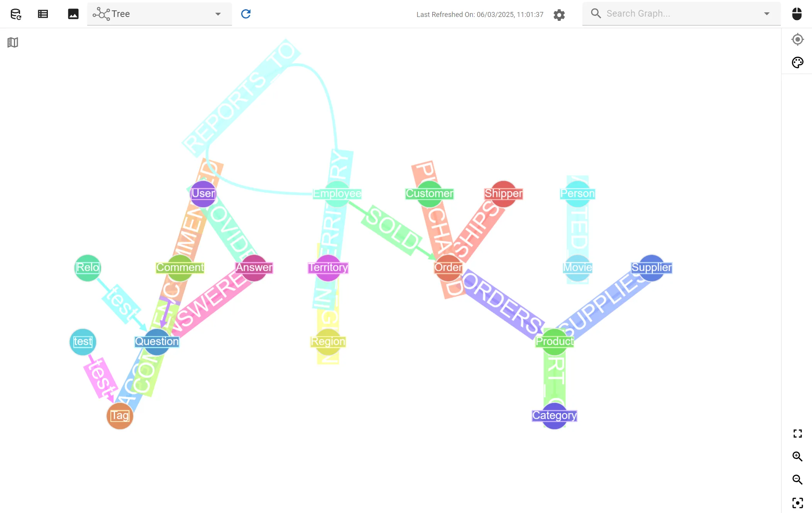812x513 pixels.
Task: Click the Search Graph input field
Action: [681, 13]
